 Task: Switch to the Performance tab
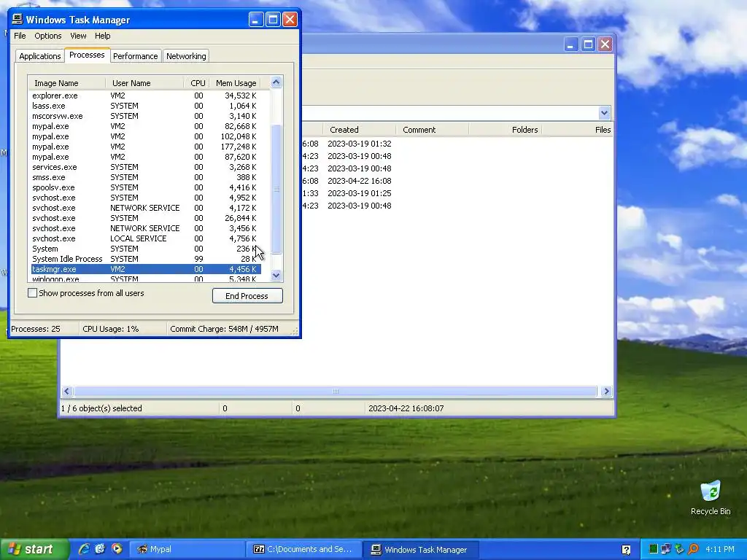pos(135,56)
